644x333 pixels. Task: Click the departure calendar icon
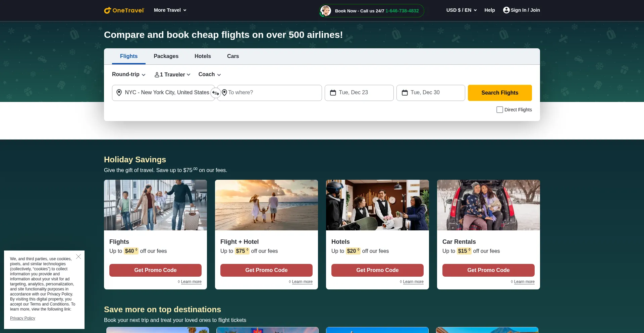click(333, 93)
